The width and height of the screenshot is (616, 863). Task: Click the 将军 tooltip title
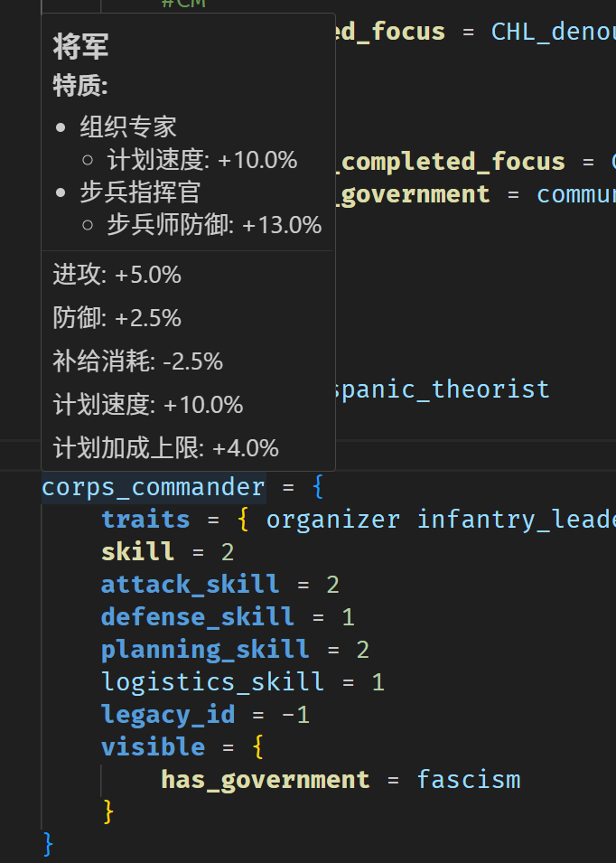coord(81,47)
